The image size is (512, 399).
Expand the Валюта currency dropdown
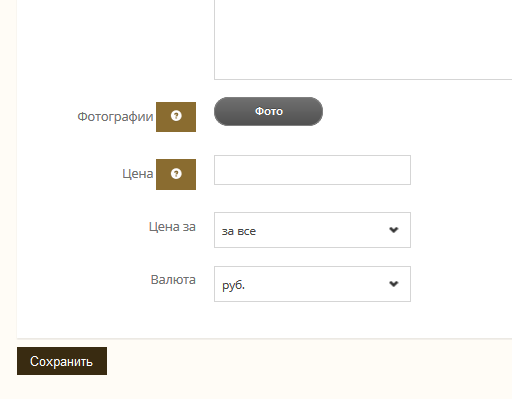pos(312,284)
